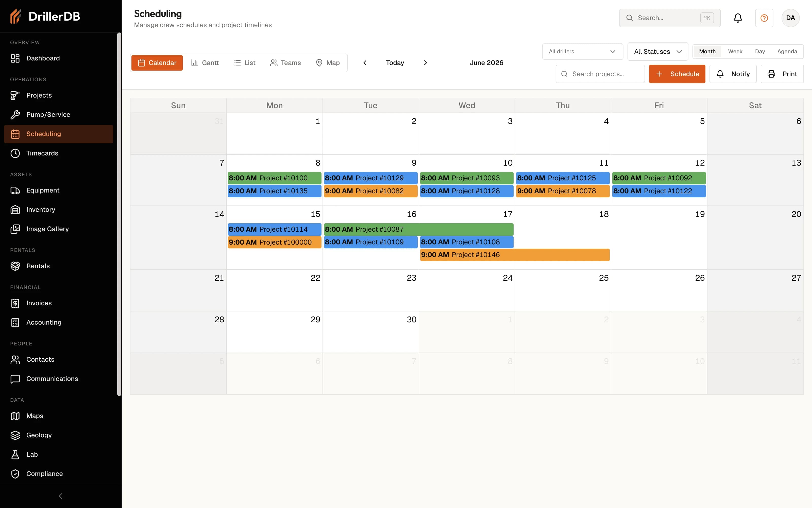Open Projects in the sidebar
Image resolution: width=812 pixels, height=508 pixels.
[x=58, y=96]
